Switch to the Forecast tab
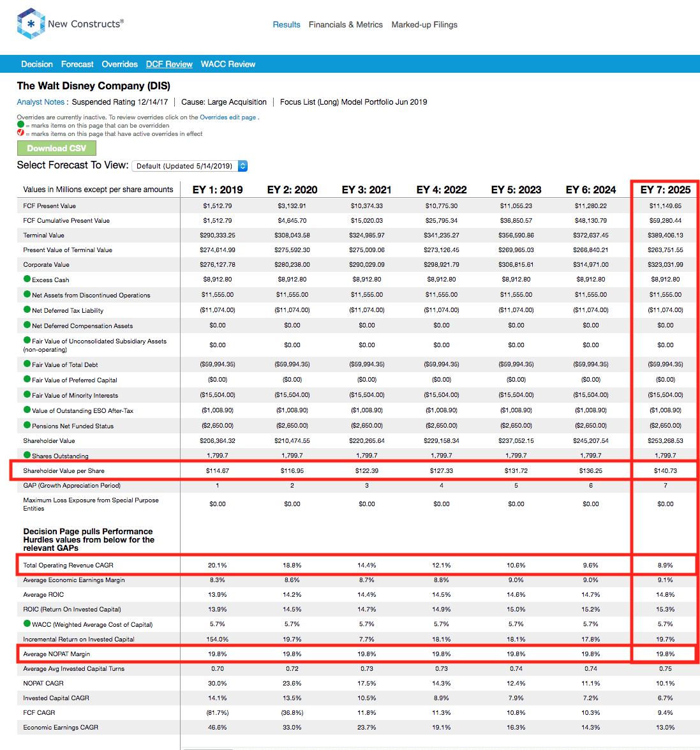Screen dimensions: 700x750 point(77,64)
